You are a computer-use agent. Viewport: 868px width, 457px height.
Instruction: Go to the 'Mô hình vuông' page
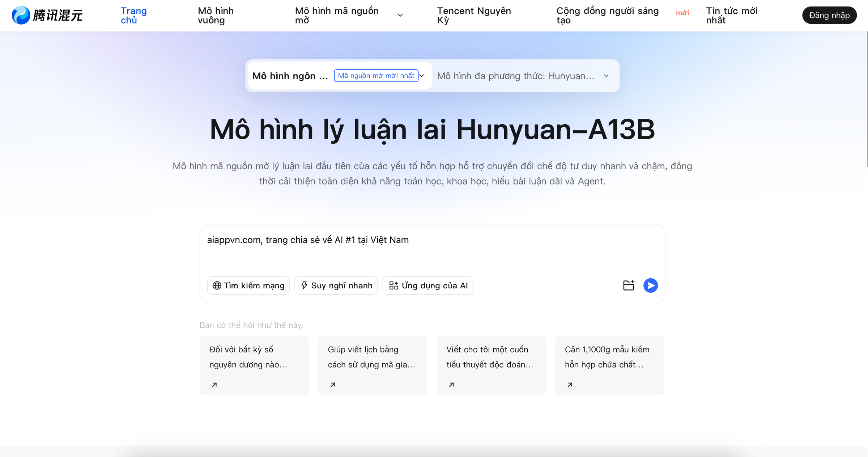pyautogui.click(x=216, y=15)
